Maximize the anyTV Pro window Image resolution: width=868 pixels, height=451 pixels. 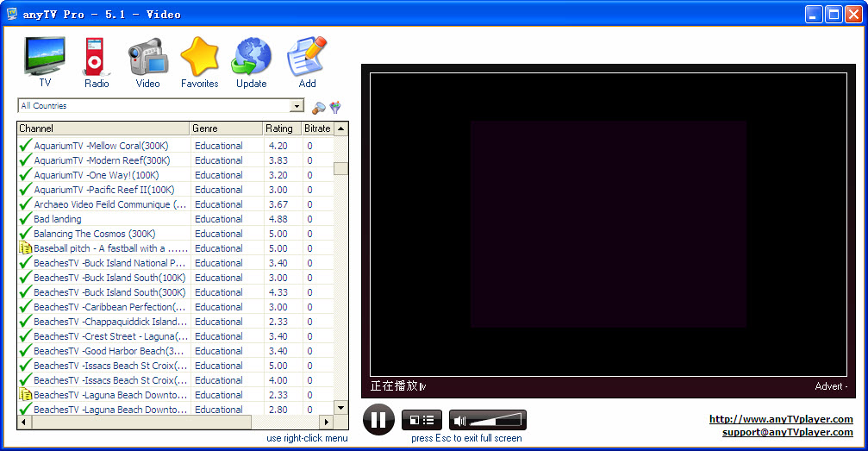tap(834, 15)
